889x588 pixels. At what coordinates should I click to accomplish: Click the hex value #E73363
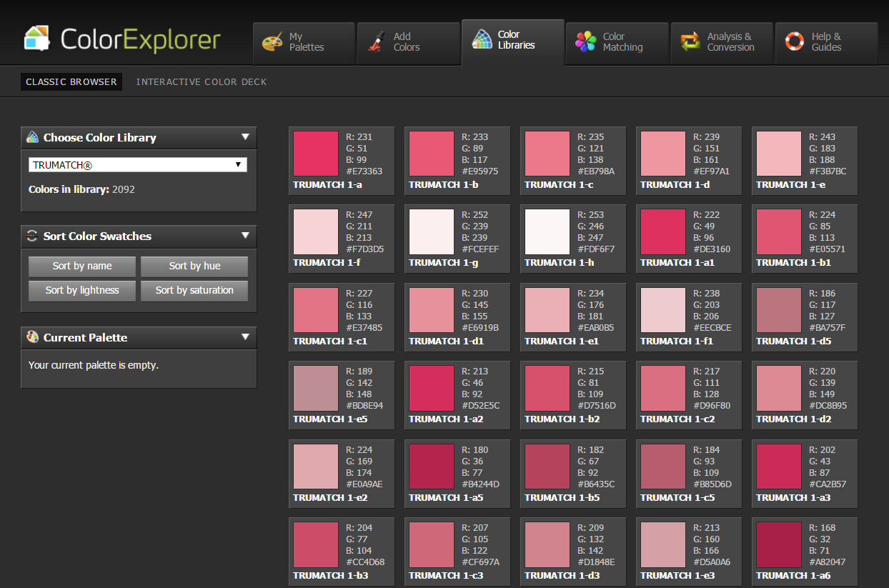[364, 171]
